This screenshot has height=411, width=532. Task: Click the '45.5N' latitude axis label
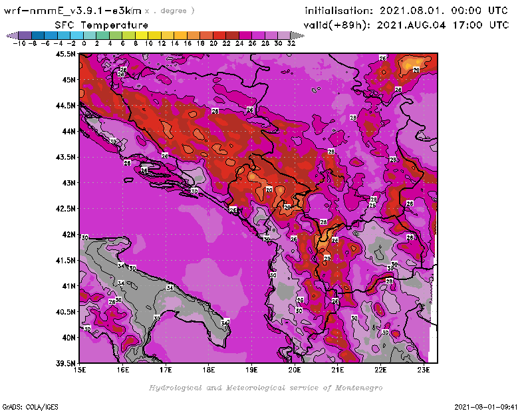tap(65, 54)
